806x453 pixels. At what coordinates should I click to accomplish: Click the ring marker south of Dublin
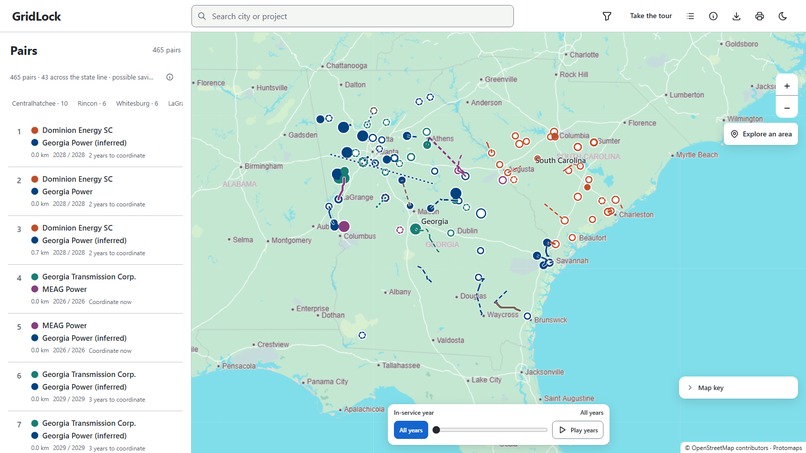click(480, 250)
